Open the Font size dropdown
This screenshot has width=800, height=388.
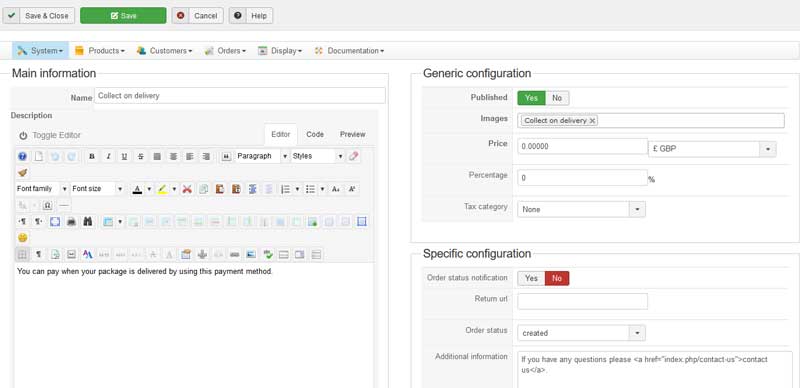click(x=97, y=189)
